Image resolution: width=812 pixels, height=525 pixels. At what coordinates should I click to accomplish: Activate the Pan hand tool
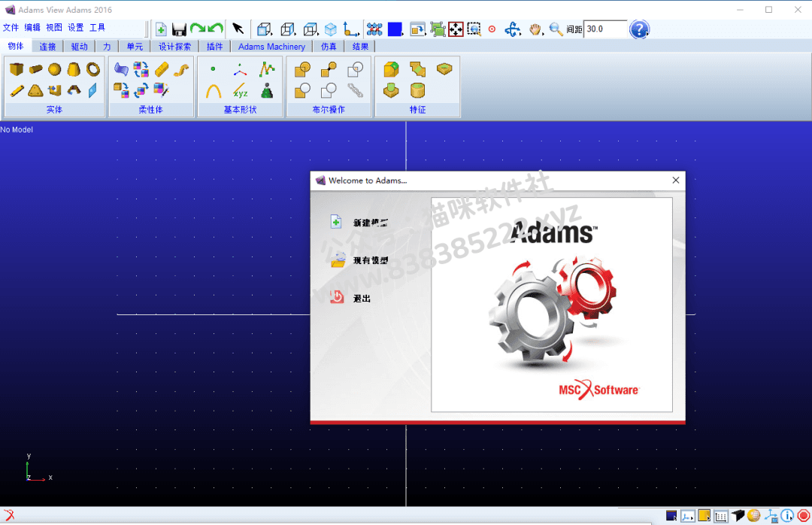tap(535, 29)
